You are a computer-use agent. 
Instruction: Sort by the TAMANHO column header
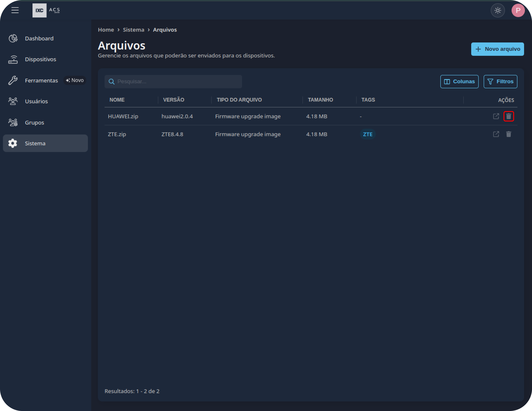point(320,100)
